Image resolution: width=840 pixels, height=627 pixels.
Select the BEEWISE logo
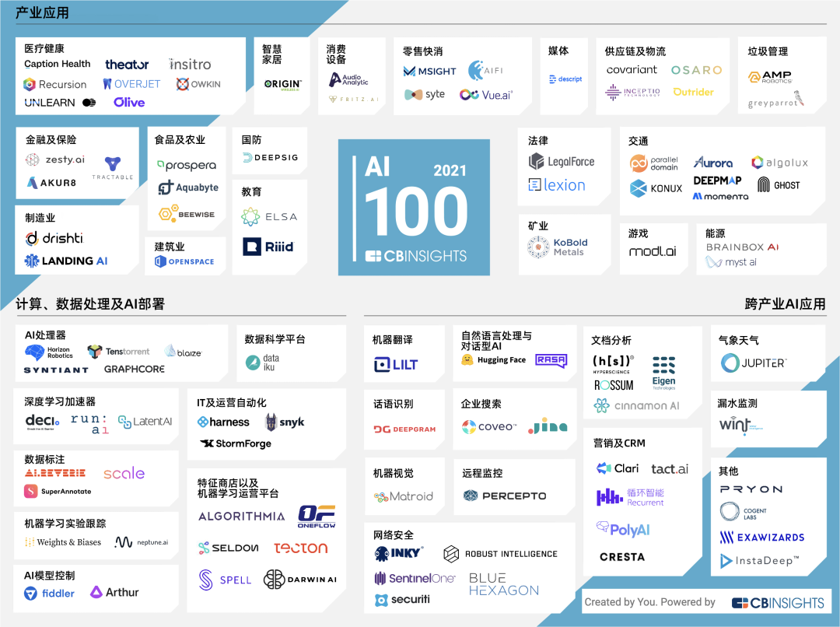coord(187,213)
